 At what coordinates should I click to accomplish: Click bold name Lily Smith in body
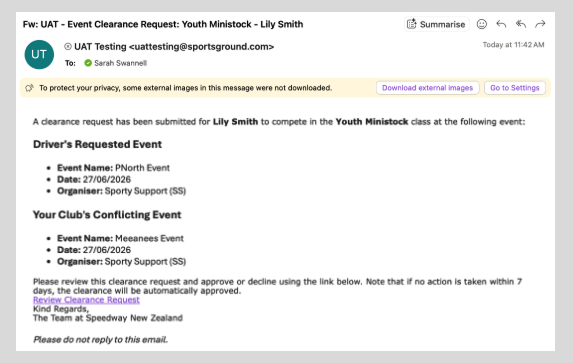point(235,122)
